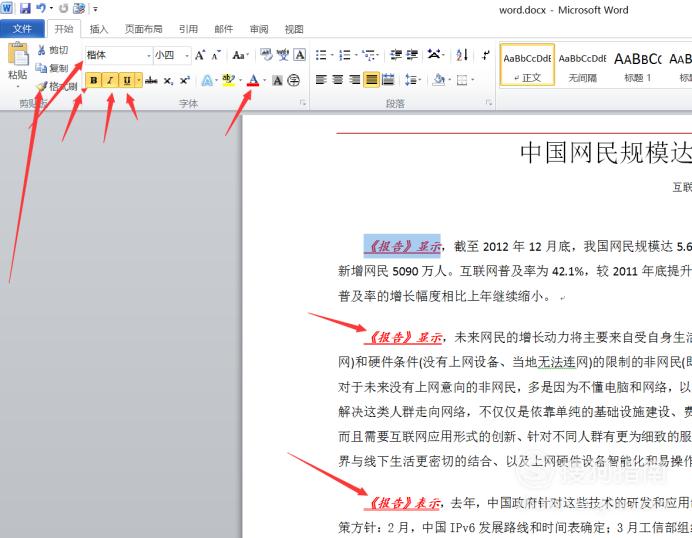Click the Grow Font icon
The height and width of the screenshot is (538, 692).
(200, 55)
